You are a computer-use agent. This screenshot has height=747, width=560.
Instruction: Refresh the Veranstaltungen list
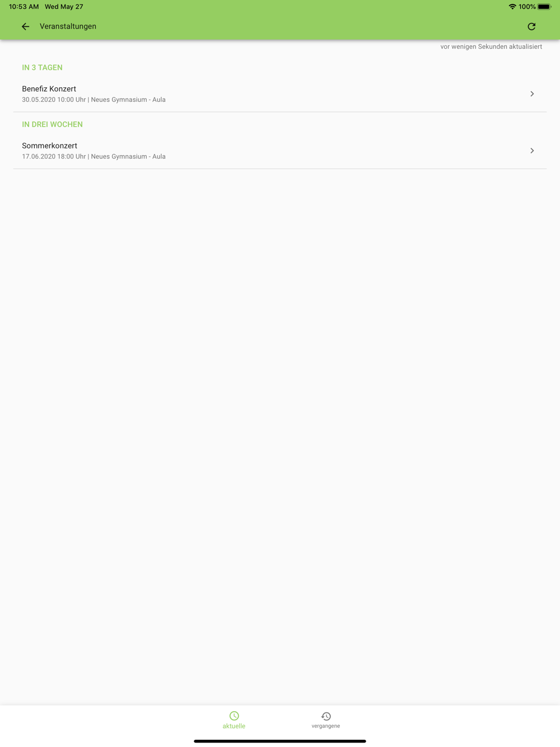531,26
